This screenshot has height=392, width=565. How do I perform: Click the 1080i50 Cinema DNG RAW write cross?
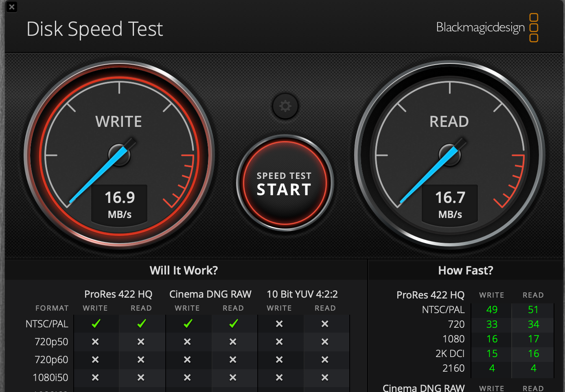click(x=187, y=378)
